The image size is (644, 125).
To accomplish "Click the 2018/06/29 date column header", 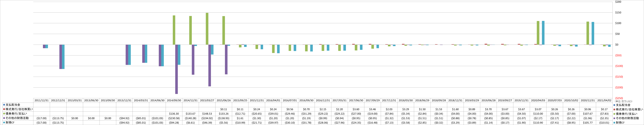I will point(422,100).
